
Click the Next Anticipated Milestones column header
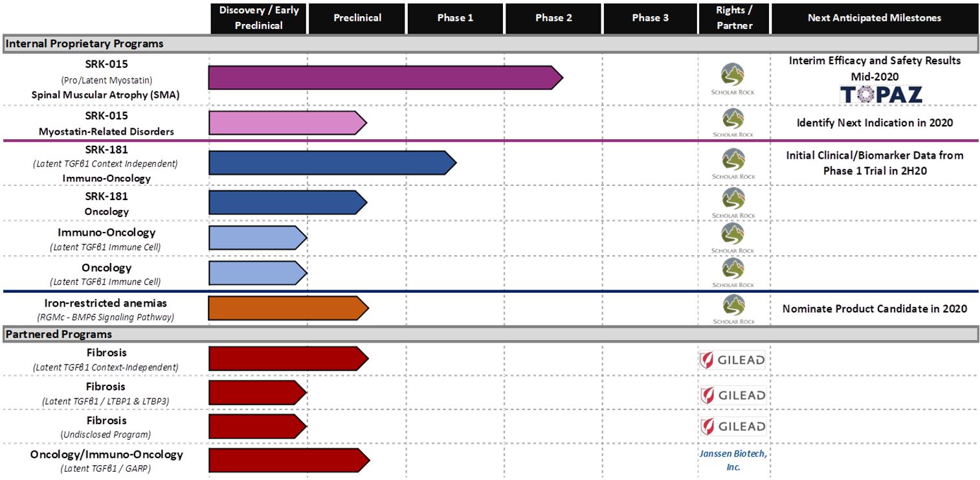(x=874, y=18)
